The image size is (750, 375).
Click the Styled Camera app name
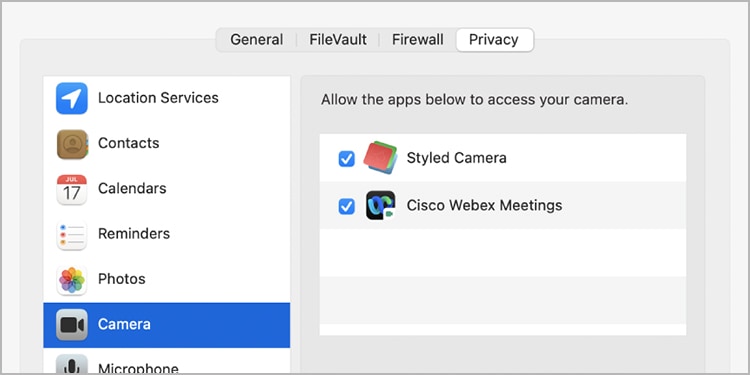click(456, 158)
